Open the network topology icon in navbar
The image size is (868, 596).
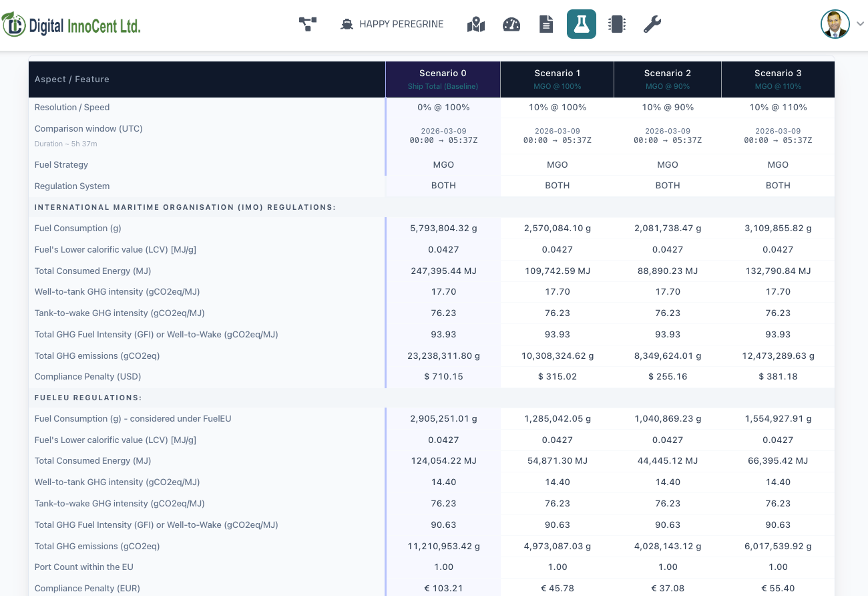click(x=308, y=25)
